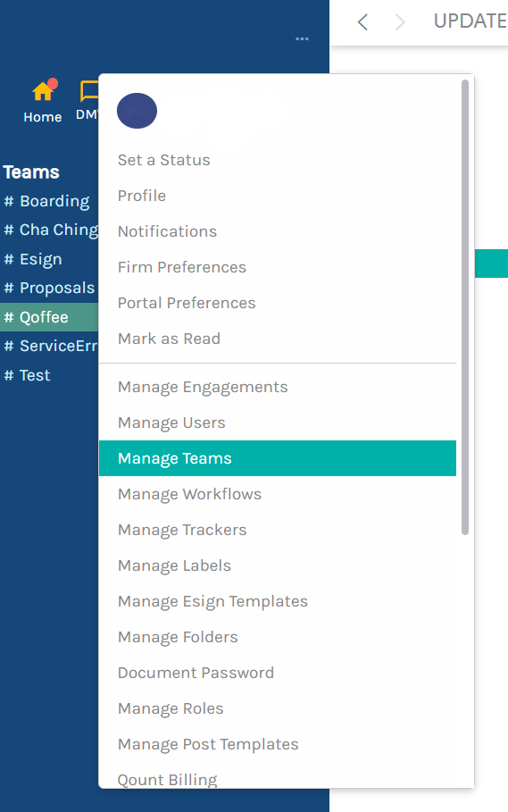Click the Teams section heading

(x=31, y=172)
